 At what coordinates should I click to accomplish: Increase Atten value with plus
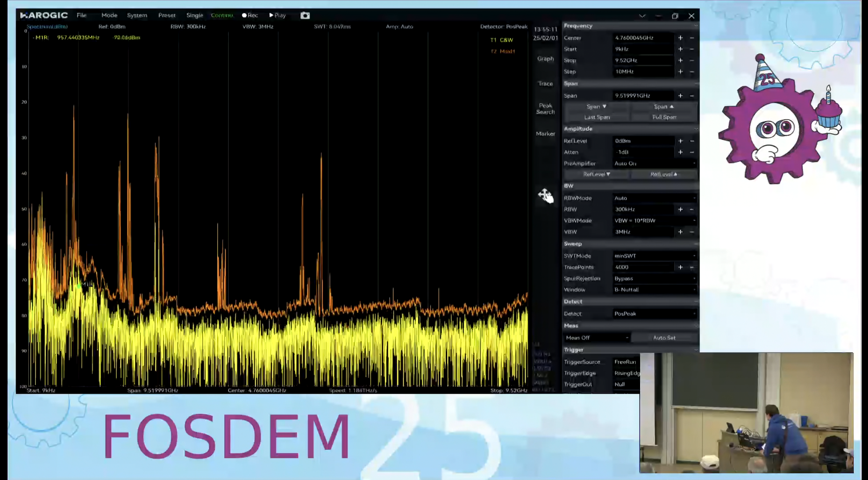pyautogui.click(x=680, y=152)
